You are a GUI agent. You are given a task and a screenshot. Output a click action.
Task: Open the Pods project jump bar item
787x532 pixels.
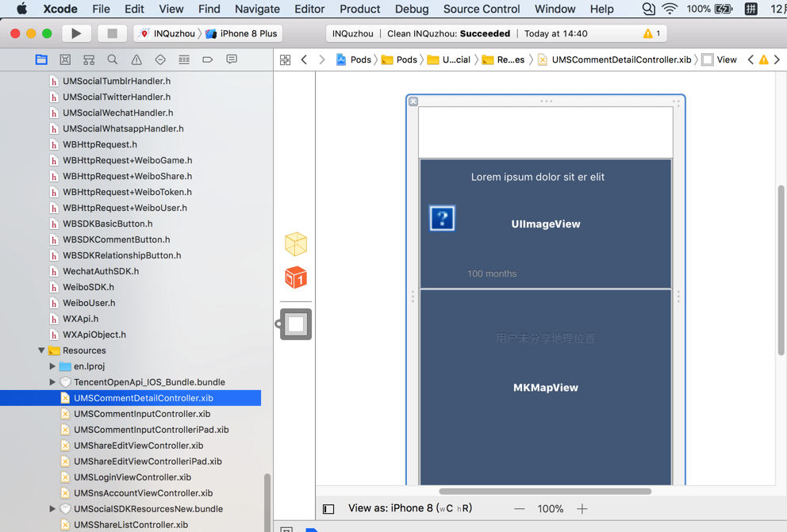[354, 59]
